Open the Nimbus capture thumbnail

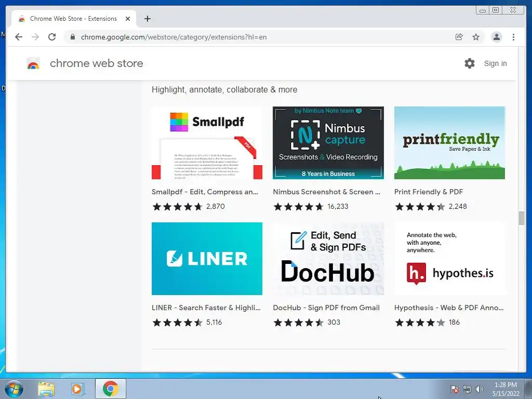tap(328, 143)
